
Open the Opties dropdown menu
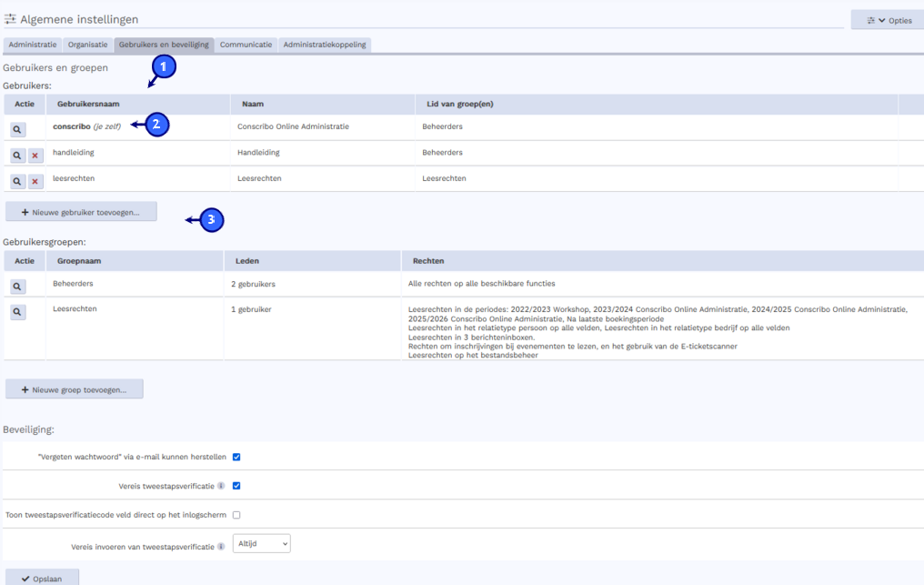(x=889, y=20)
